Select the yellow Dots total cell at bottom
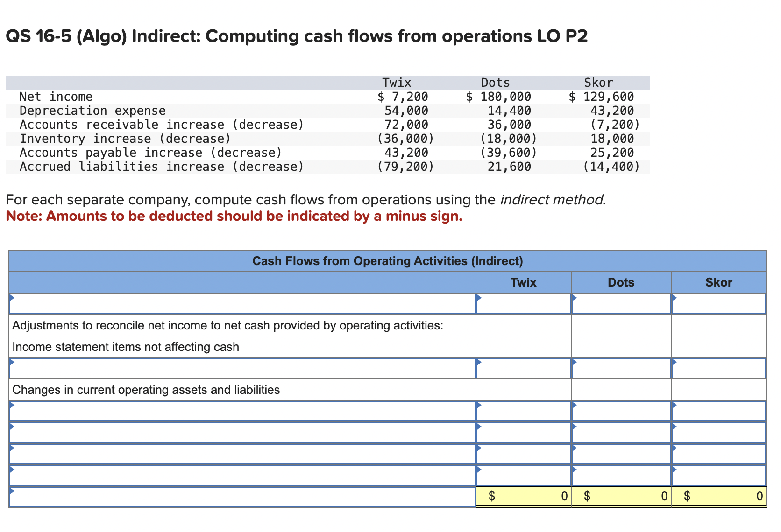Image resolution: width=781 pixels, height=532 pixels. coord(620,496)
